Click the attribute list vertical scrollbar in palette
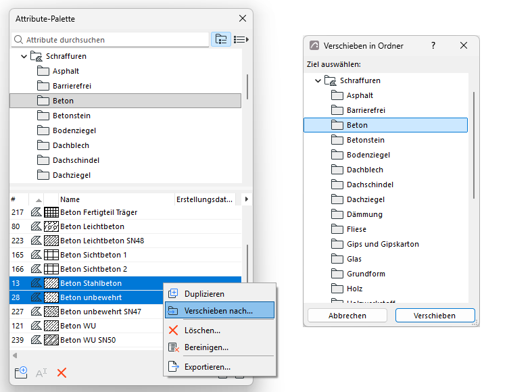Viewport: 532px width, 392px height. click(247, 263)
